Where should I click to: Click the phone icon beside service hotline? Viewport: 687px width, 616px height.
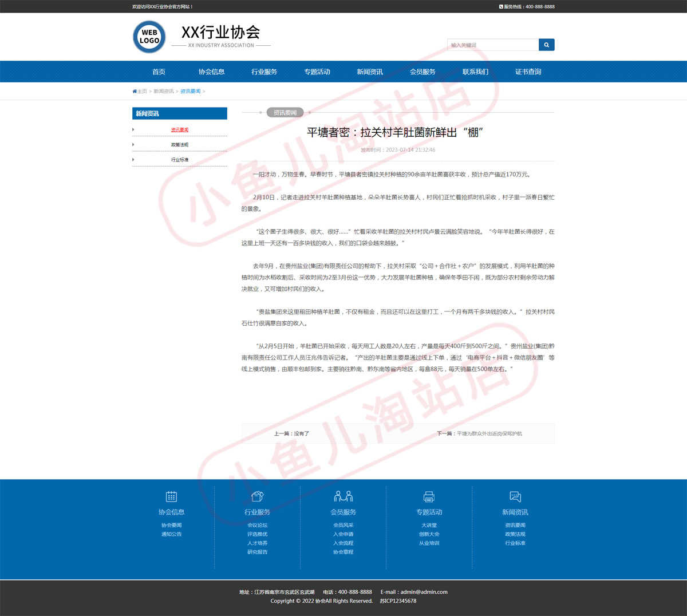point(501,7)
